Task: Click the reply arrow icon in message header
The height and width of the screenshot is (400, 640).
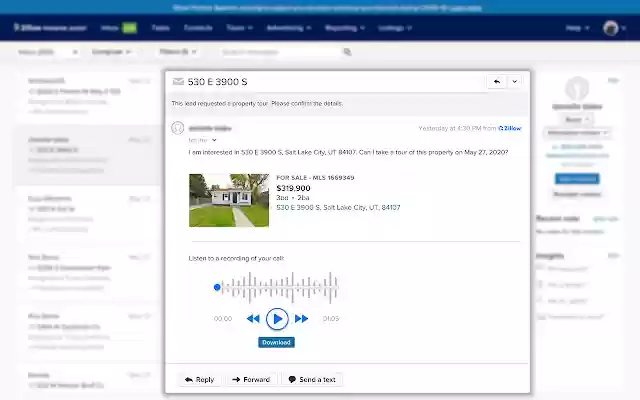Action: 497,82
